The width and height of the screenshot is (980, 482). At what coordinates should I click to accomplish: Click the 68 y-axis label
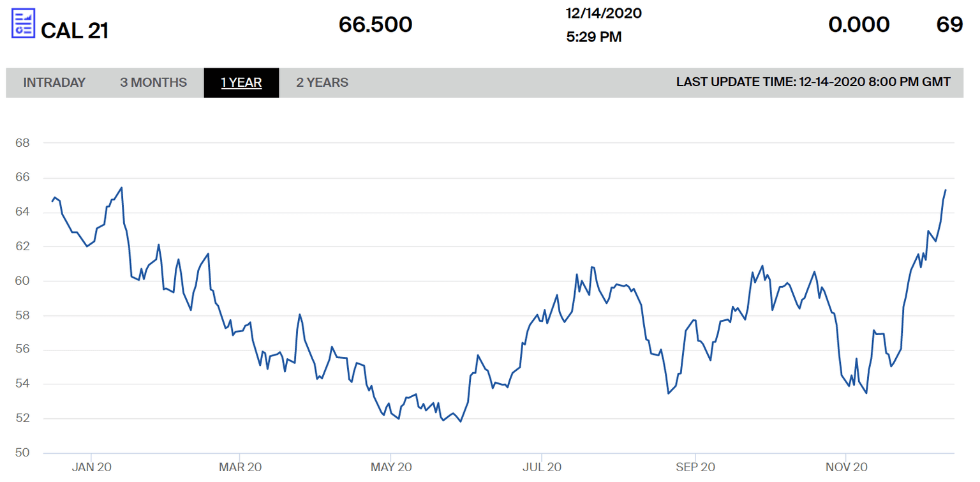click(22, 142)
